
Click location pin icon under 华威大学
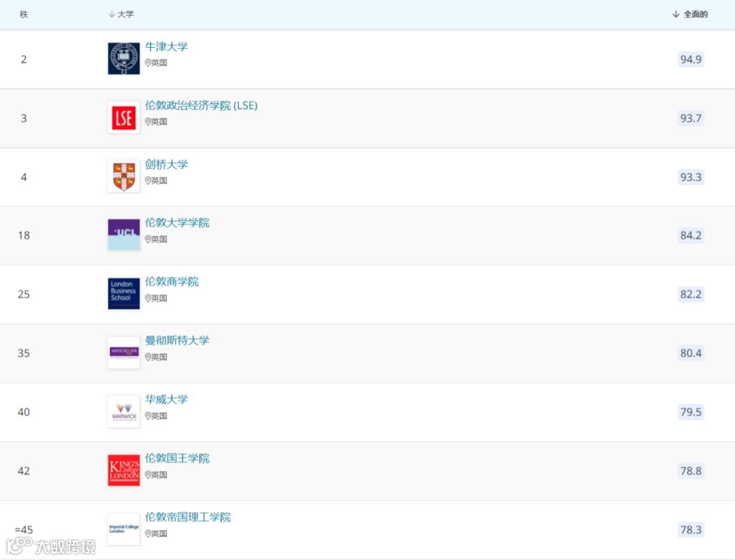coord(148,416)
